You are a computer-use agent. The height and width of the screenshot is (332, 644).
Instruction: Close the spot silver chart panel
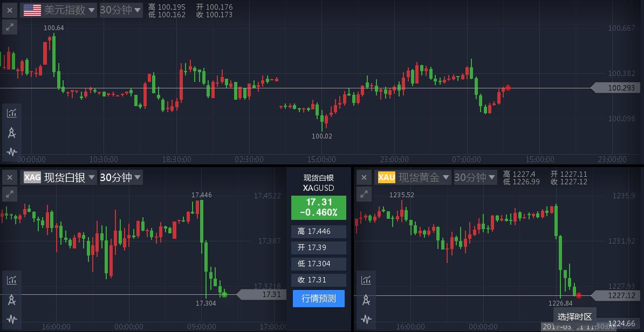tap(10, 177)
